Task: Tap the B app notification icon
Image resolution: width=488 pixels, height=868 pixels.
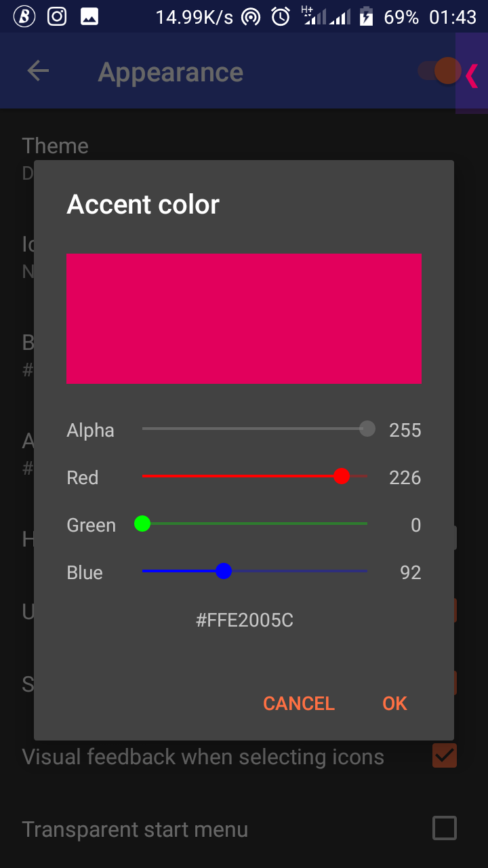Action: [x=24, y=16]
